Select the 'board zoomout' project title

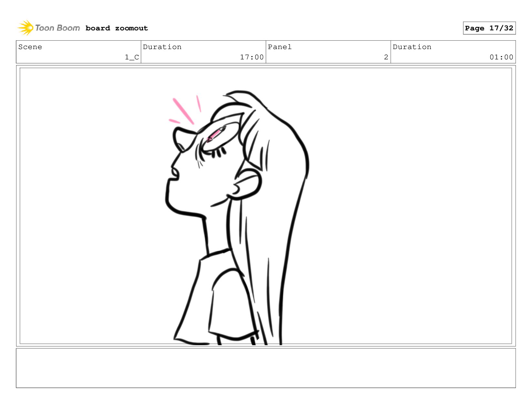point(117,28)
